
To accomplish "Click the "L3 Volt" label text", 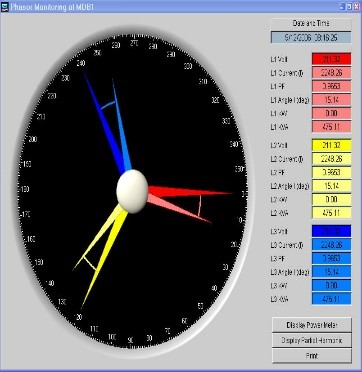I will (279, 232).
